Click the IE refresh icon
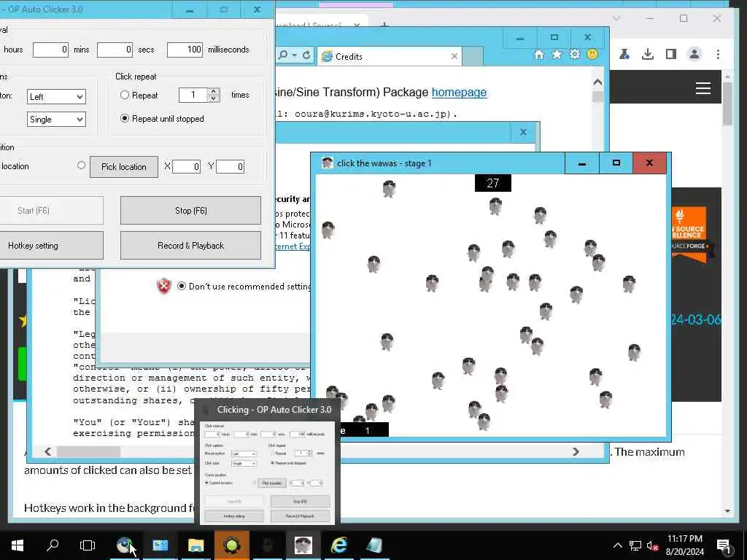The height and width of the screenshot is (560, 747). click(306, 55)
